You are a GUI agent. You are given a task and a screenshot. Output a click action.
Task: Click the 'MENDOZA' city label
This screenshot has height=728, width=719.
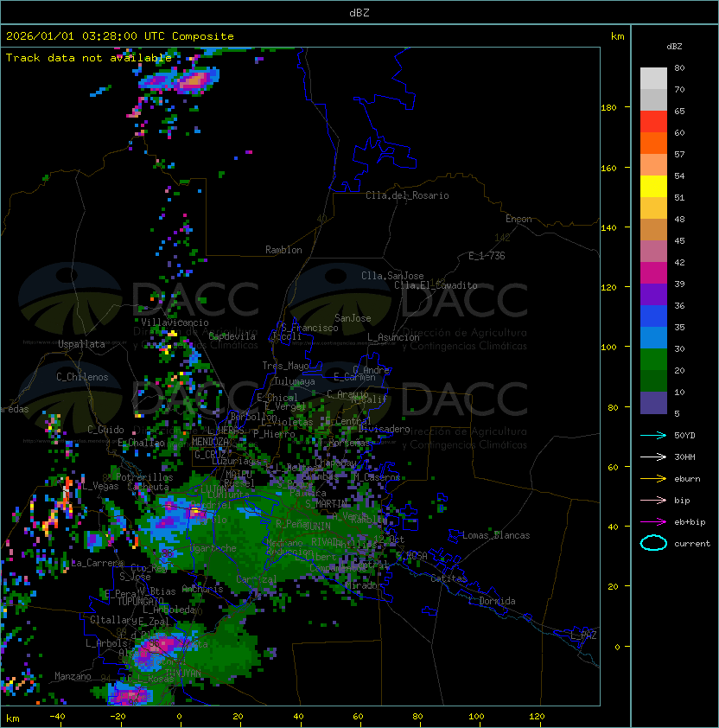(210, 442)
